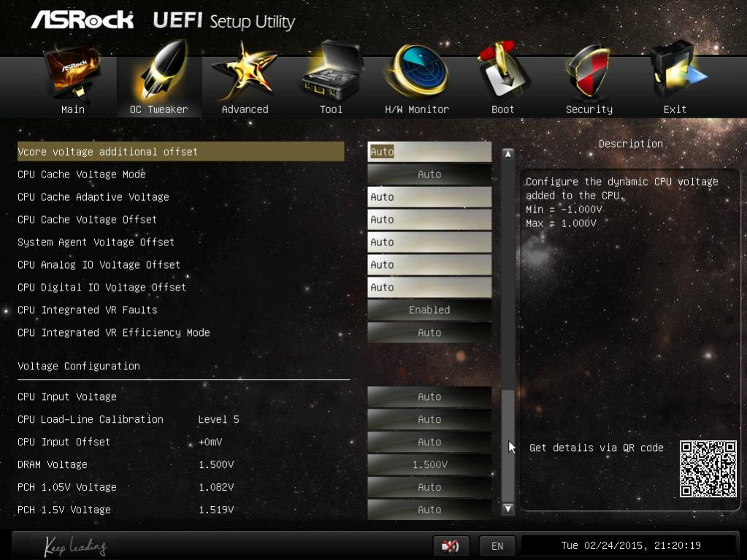Open DRAM Voltage 1.500V dropdown
Image resolution: width=747 pixels, height=560 pixels.
pos(429,465)
